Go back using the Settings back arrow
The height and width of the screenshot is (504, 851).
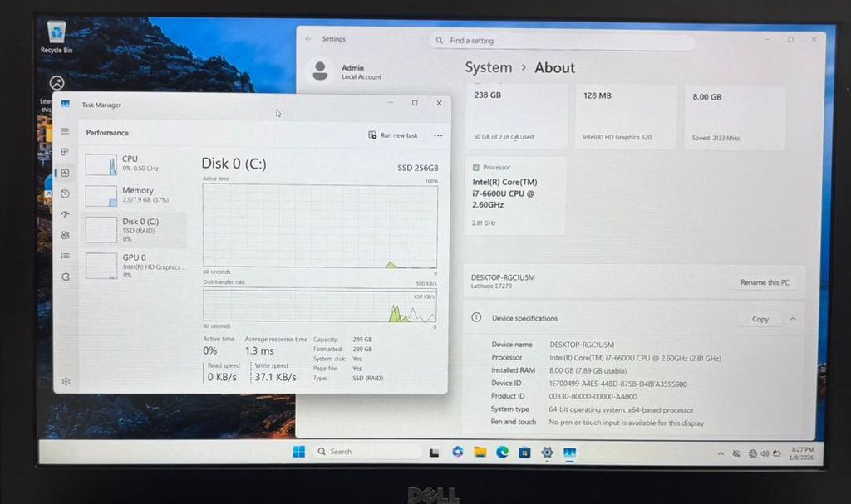(x=309, y=39)
